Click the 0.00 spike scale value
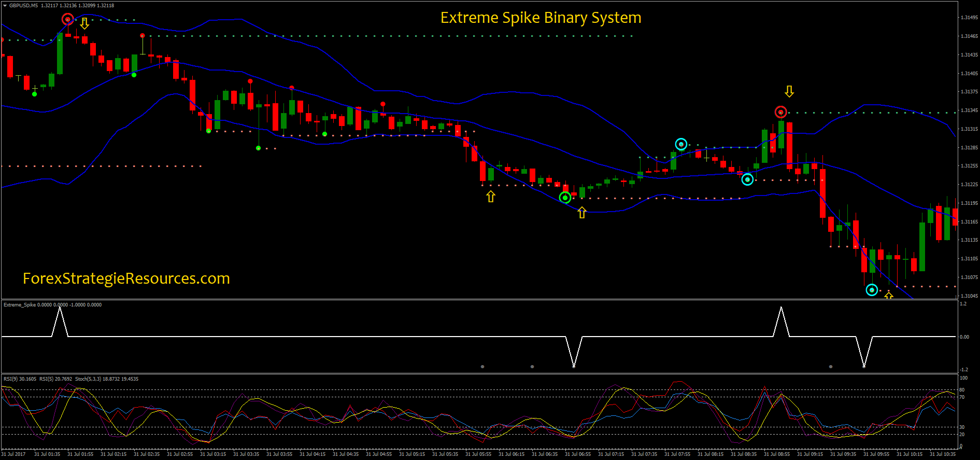The width and height of the screenshot is (980, 460). click(964, 337)
